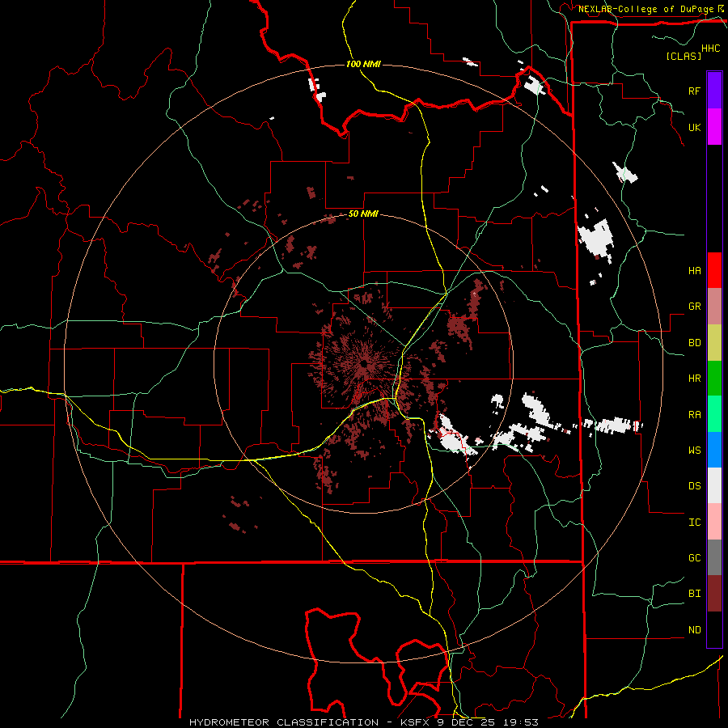Select the 'HR' legend label
The height and width of the screenshot is (728, 728).
[x=694, y=379]
